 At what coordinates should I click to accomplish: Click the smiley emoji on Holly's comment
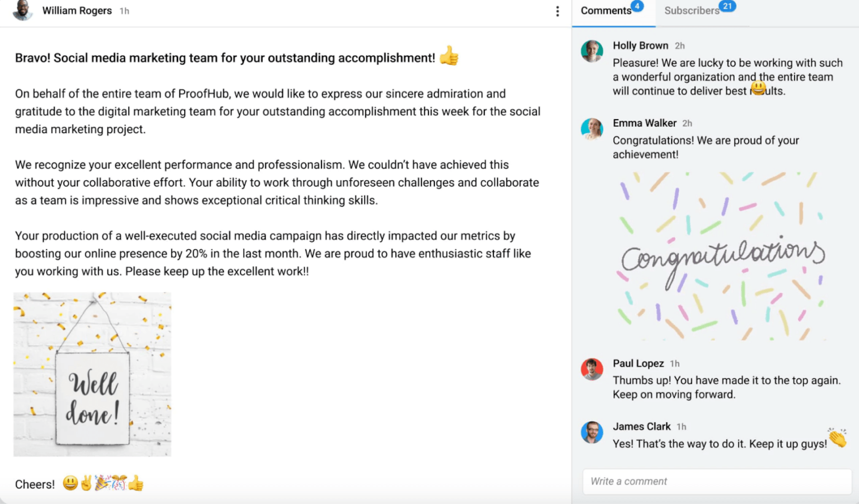pyautogui.click(x=759, y=88)
